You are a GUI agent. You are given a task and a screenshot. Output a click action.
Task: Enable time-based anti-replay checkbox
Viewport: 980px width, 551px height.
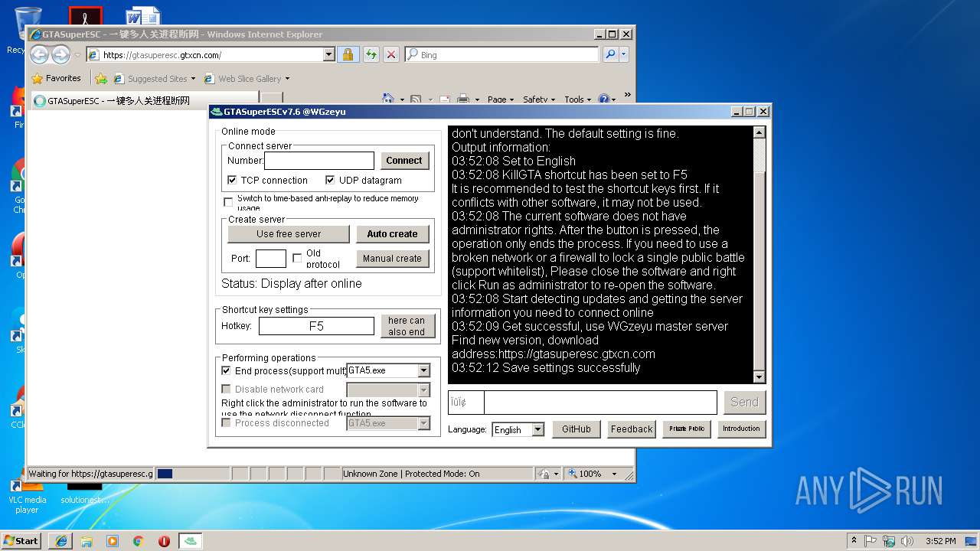pyautogui.click(x=228, y=202)
